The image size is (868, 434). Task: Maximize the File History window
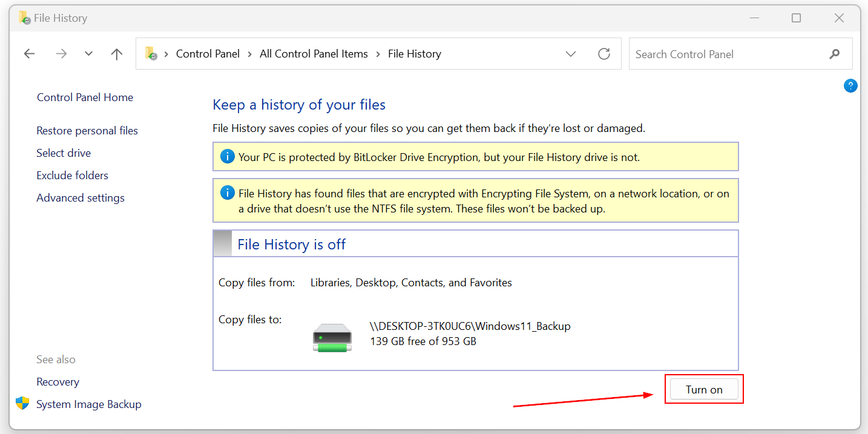pyautogui.click(x=796, y=18)
